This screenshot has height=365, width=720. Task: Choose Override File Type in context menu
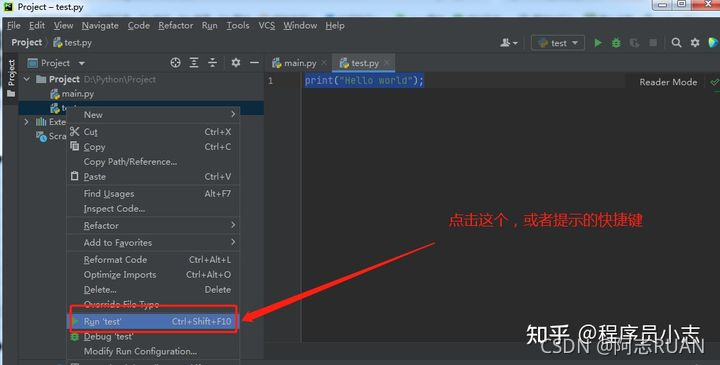pos(153,304)
